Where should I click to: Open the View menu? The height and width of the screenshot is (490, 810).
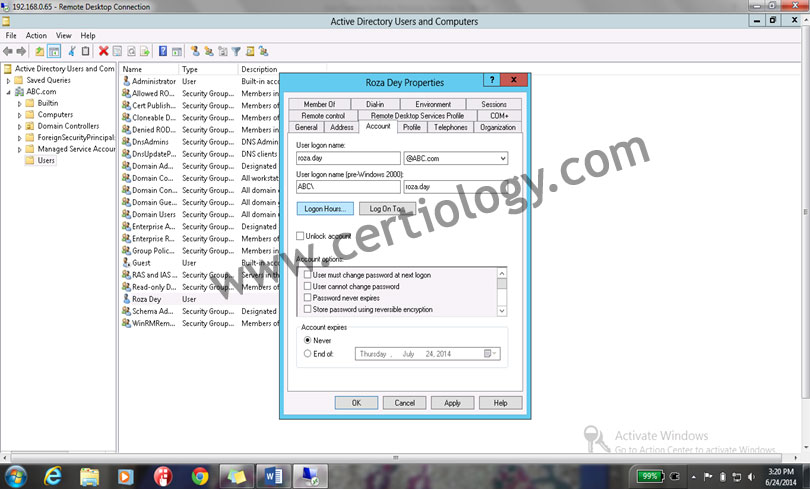coord(64,36)
